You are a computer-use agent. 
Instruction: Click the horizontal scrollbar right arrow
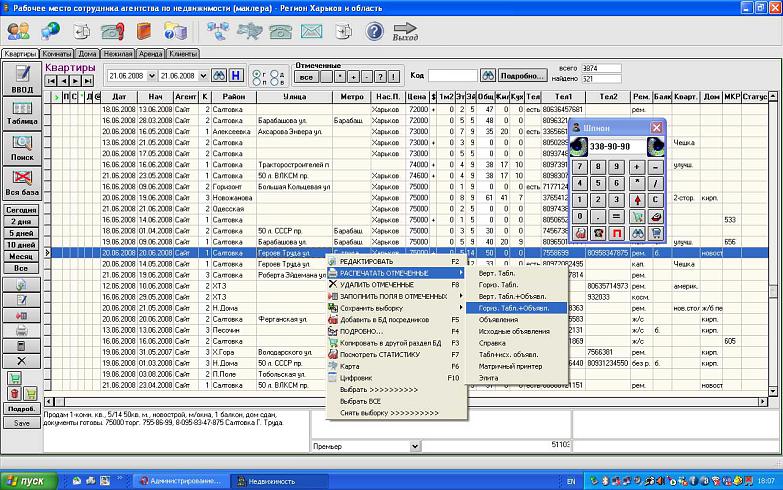pyautogui.click(x=763, y=402)
